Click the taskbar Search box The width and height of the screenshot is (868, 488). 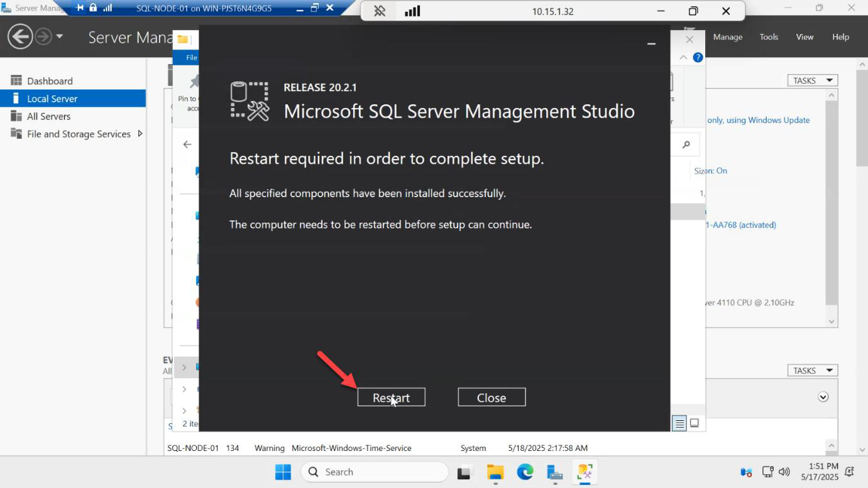(x=375, y=472)
